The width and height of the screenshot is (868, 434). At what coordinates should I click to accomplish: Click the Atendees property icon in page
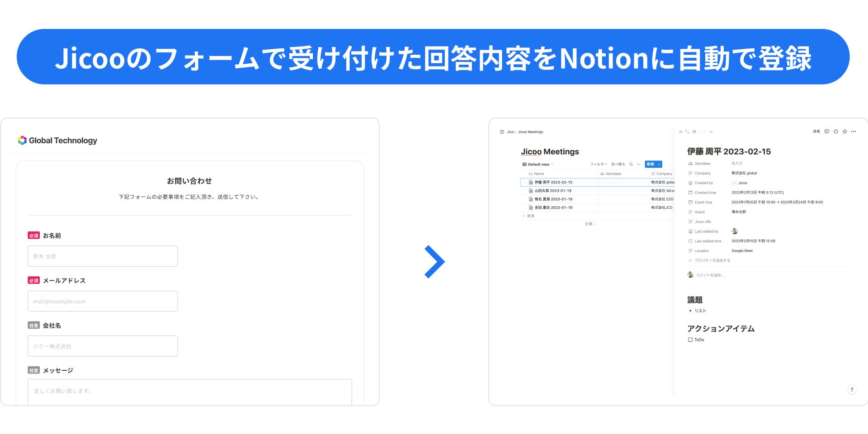[690, 164]
